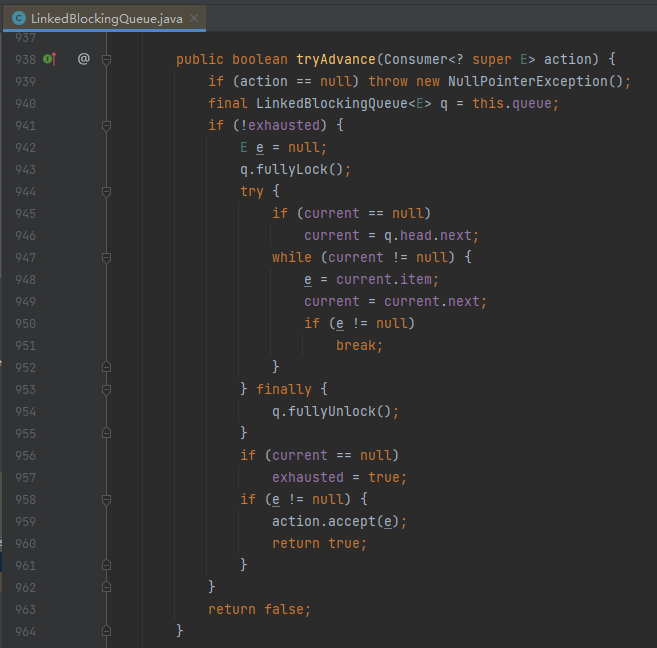This screenshot has width=657, height=648.
Task: Click the q.fullyUnlock() call
Action: click(x=331, y=411)
